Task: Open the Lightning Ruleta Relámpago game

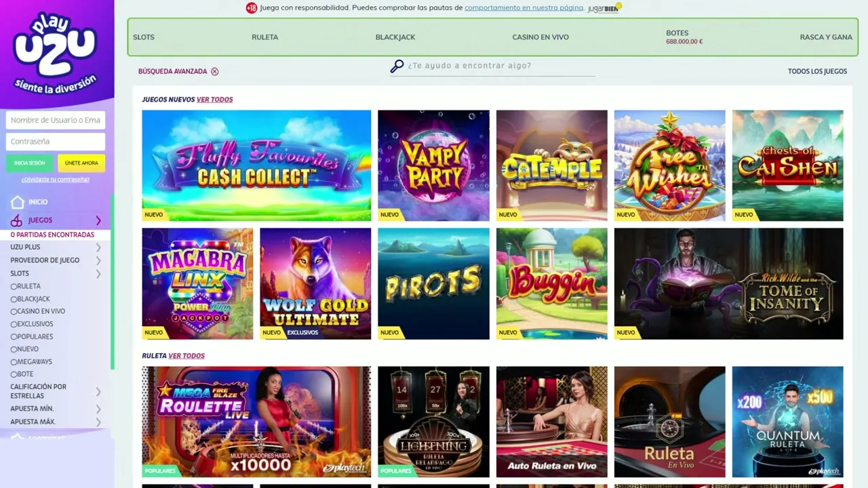Action: pos(433,422)
